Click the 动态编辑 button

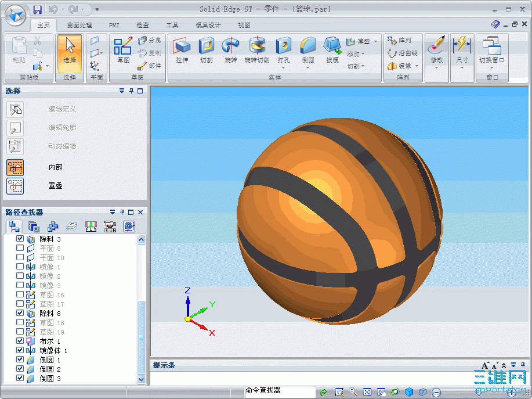pos(15,147)
